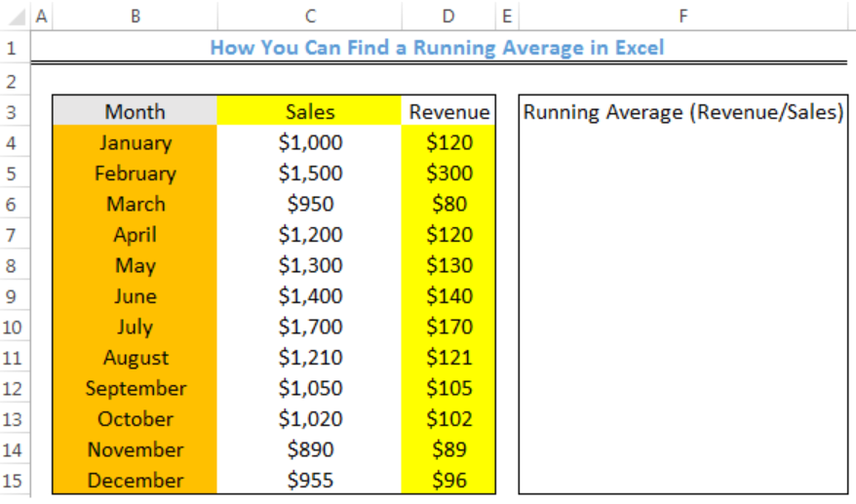Select the $1,300 sales cell
This screenshot has height=504, width=856.
click(x=309, y=265)
